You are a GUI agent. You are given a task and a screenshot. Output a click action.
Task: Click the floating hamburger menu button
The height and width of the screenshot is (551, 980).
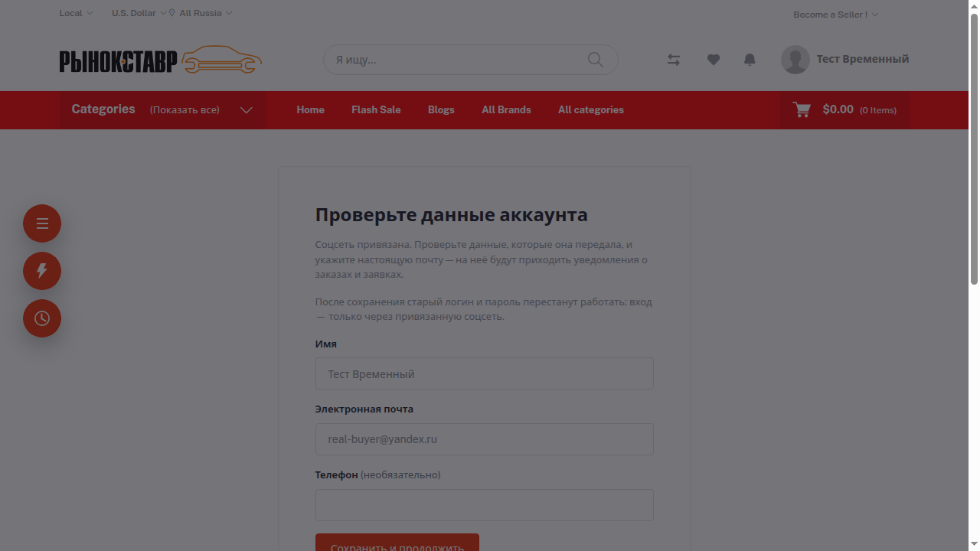[x=42, y=223]
